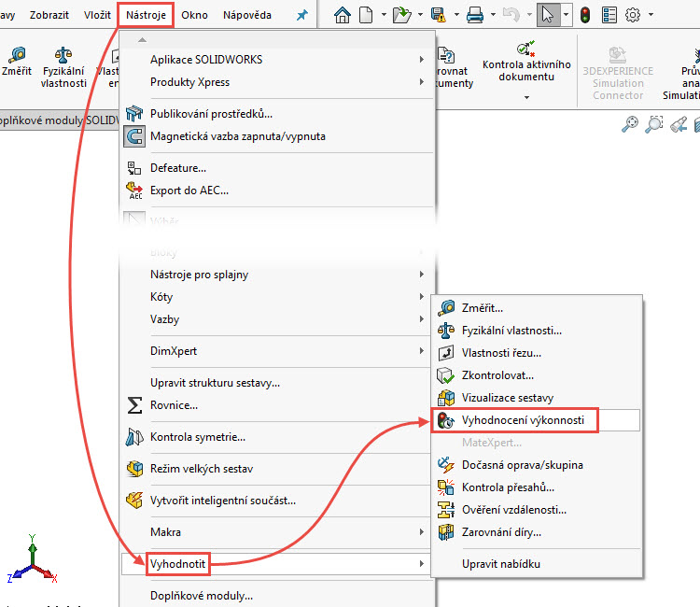
Task: Select Zarovnání díry submenu item
Action: 537,532
